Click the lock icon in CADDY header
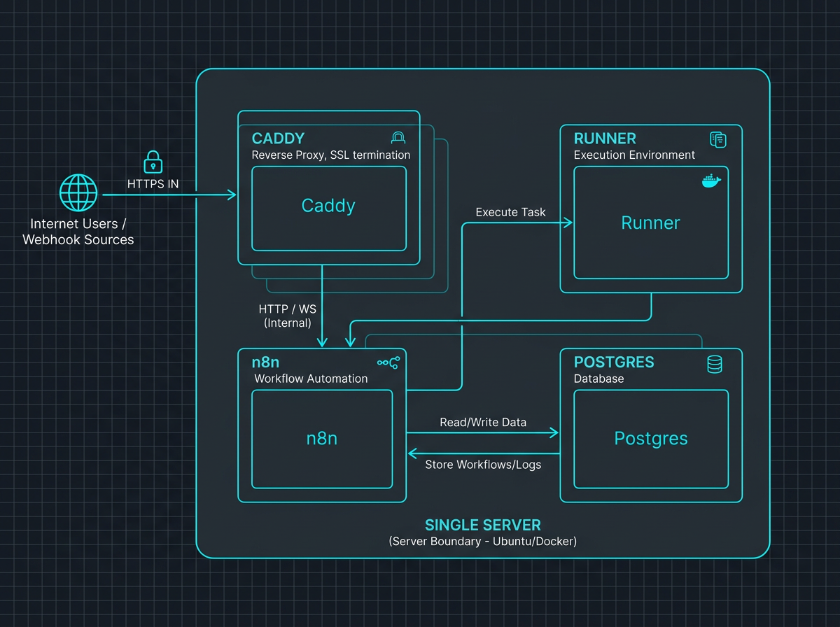Image resolution: width=840 pixels, height=627 pixels. click(398, 138)
